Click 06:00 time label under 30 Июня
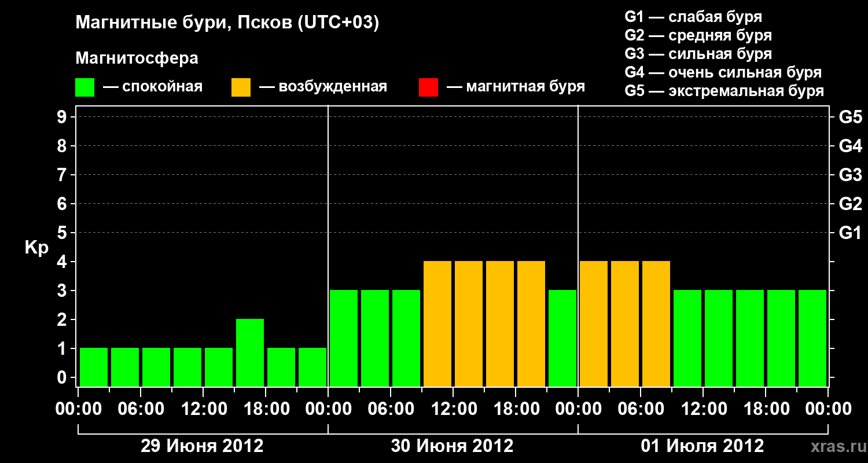868x463 pixels. (391, 409)
